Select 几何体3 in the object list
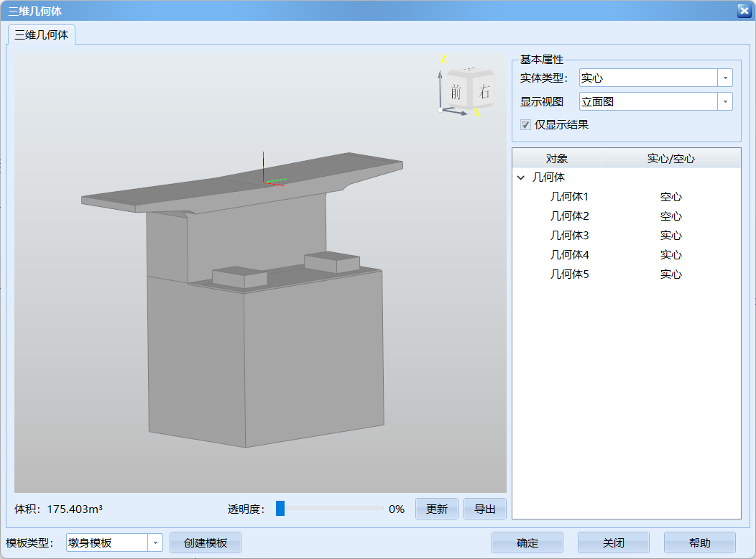The width and height of the screenshot is (756, 559). (x=570, y=235)
